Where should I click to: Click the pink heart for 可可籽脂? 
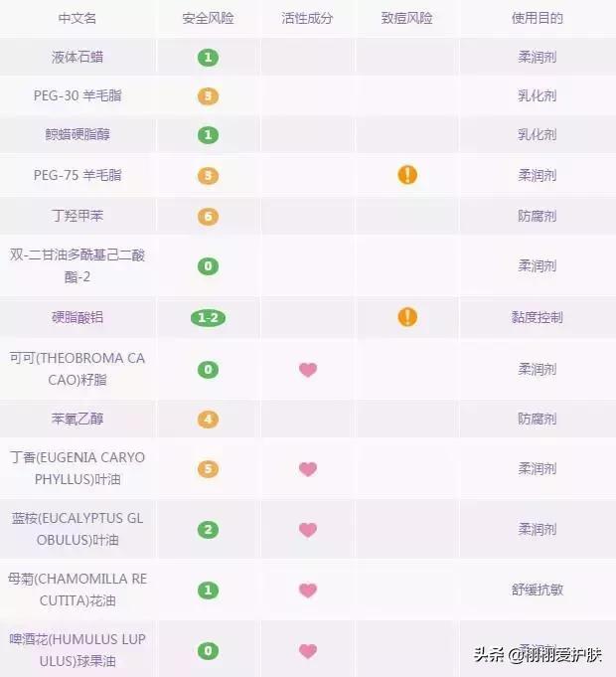click(x=308, y=370)
